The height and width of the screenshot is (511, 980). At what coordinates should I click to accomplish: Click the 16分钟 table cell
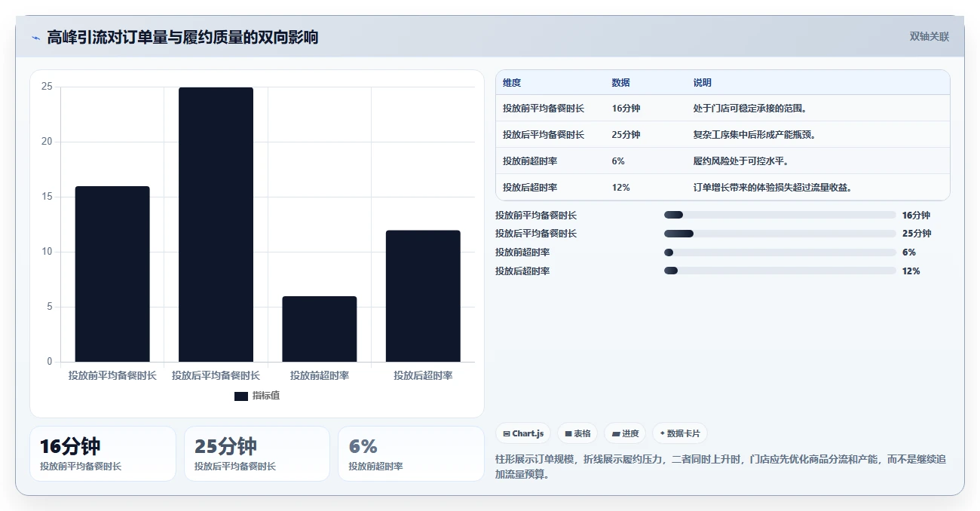pyautogui.click(x=626, y=109)
